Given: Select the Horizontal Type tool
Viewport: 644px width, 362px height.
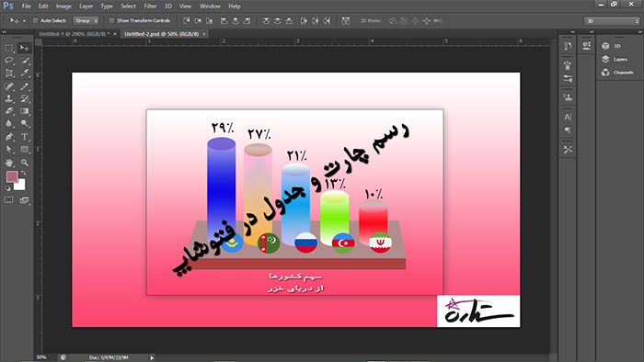Looking at the screenshot, I should 24,137.
